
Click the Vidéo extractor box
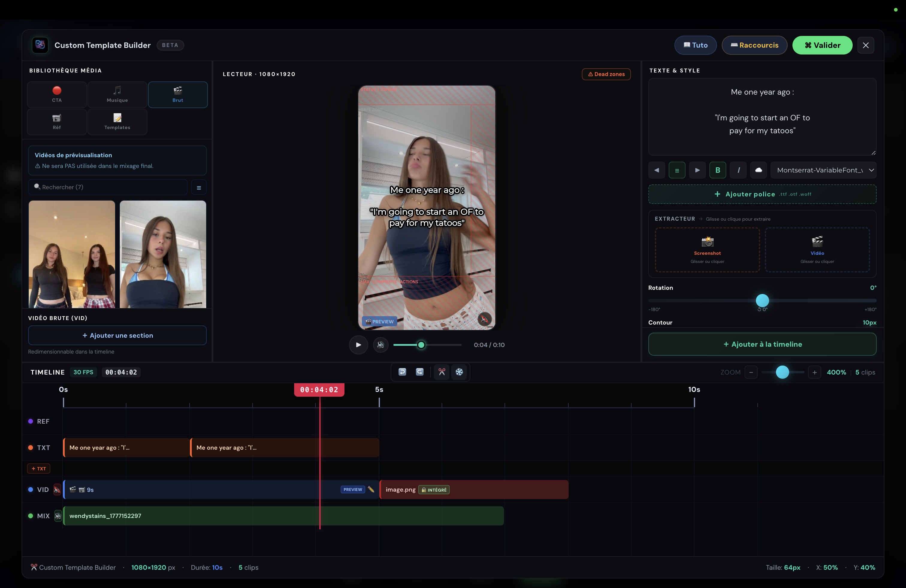817,250
